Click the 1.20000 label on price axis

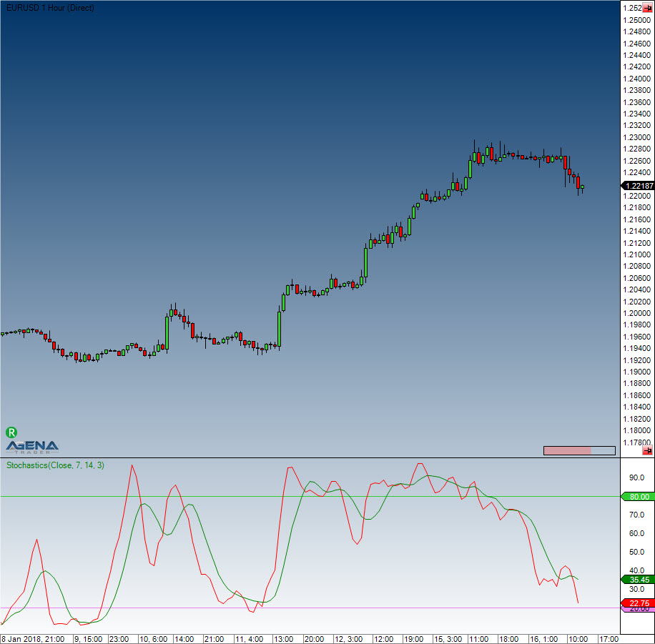(x=636, y=313)
